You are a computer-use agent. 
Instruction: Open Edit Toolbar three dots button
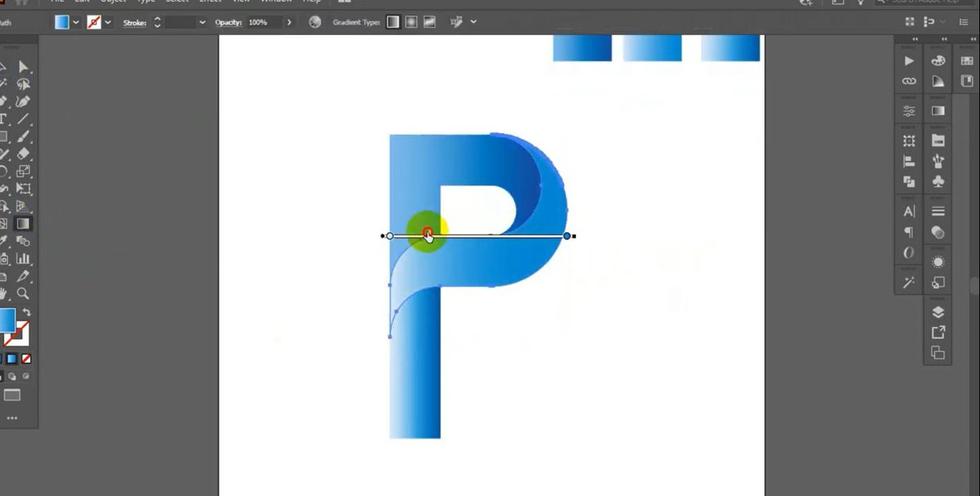click(11, 418)
